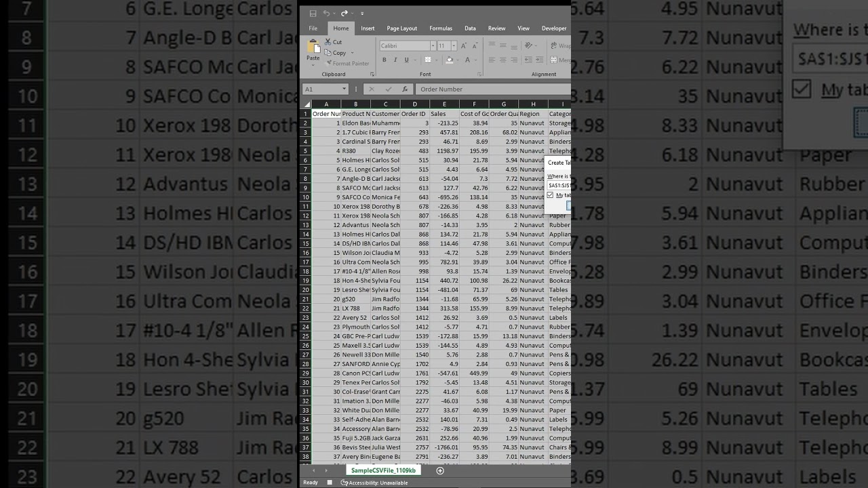Select the Home ribbon tab

341,28
